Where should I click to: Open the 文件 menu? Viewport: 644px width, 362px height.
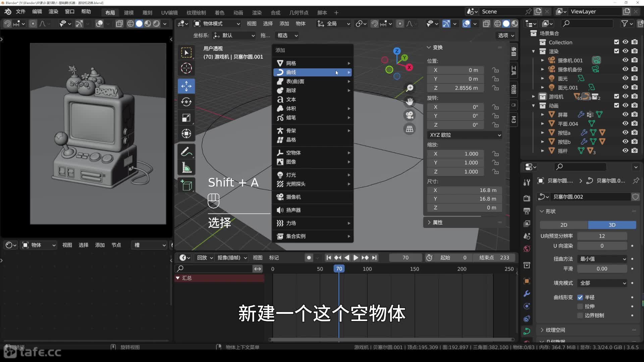point(20,11)
